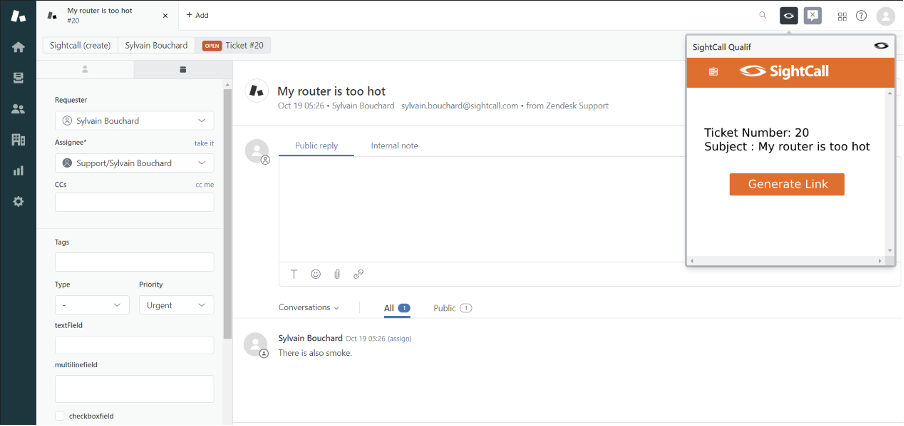Switch to the user info person tab
Screen dimensions: 904x426
(85, 69)
